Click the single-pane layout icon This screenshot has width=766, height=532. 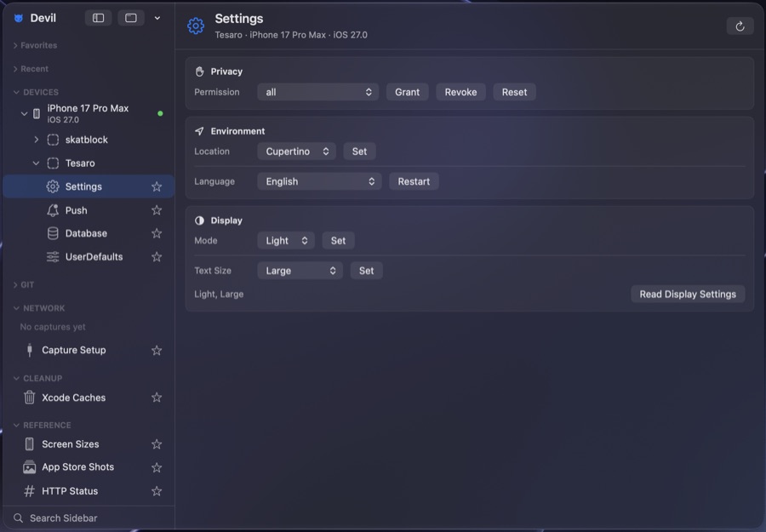[x=131, y=18]
